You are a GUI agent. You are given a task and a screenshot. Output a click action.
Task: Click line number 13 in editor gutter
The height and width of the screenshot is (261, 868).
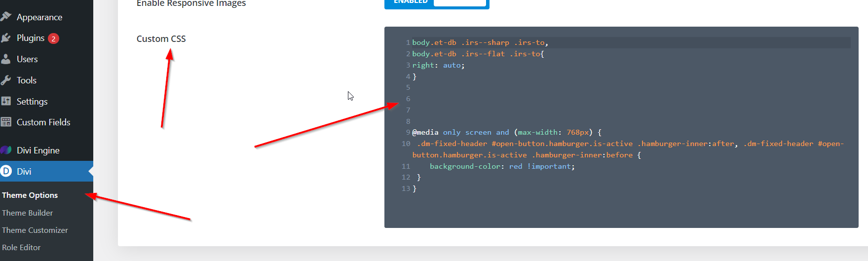tap(406, 188)
